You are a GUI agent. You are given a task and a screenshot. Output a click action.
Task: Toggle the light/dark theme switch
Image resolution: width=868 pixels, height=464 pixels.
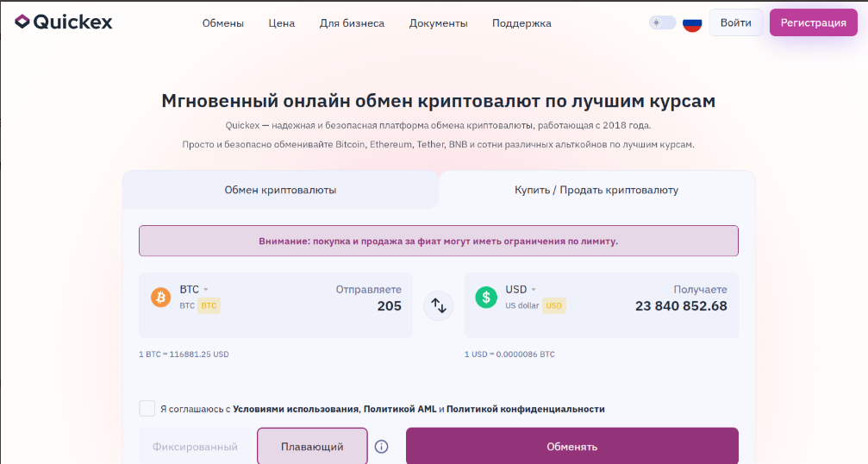point(662,22)
